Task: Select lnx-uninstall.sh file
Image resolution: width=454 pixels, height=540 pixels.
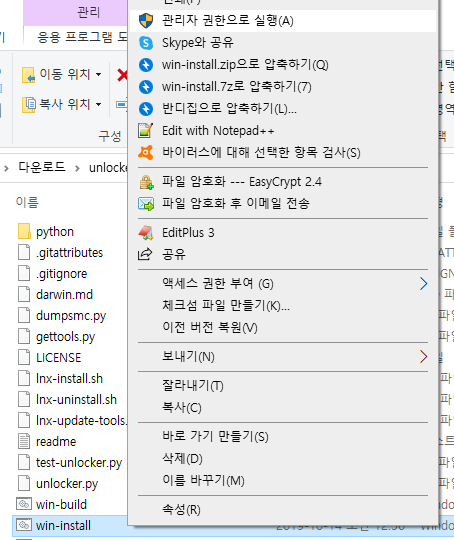Action: 68,400
